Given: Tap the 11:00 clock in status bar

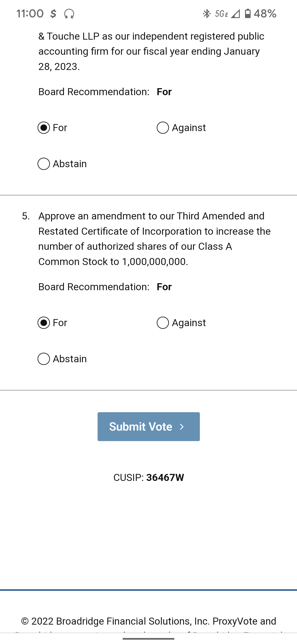Looking at the screenshot, I should pyautogui.click(x=30, y=13).
